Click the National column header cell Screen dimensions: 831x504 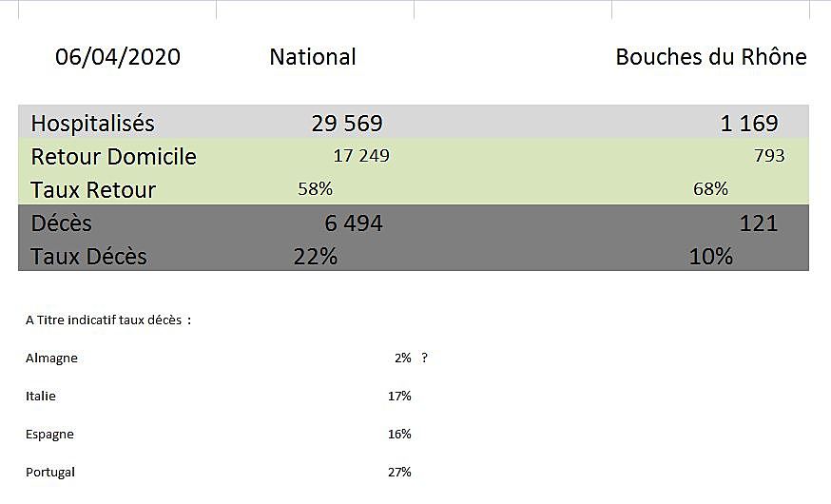(x=313, y=57)
